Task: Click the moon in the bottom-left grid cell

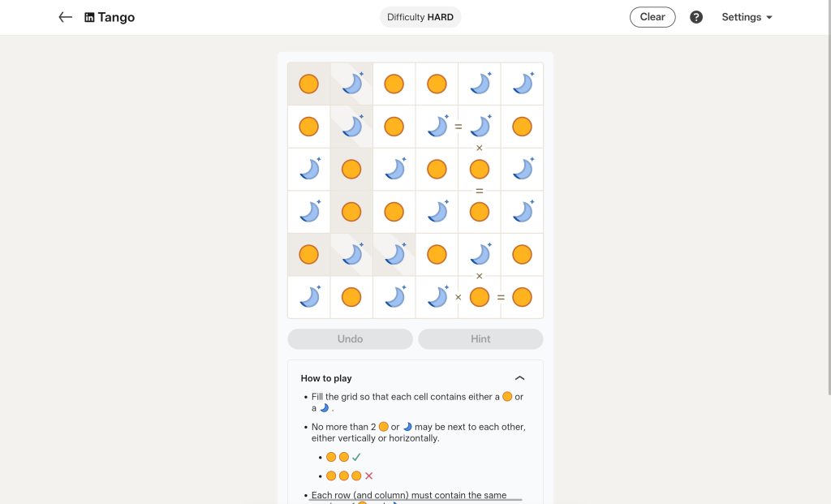Action: coord(308,296)
